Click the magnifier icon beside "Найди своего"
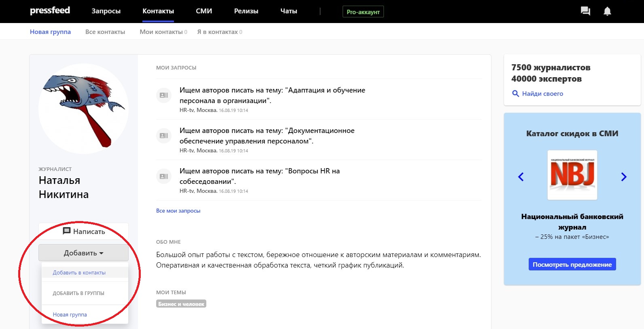This screenshot has width=644, height=329. pyautogui.click(x=515, y=94)
